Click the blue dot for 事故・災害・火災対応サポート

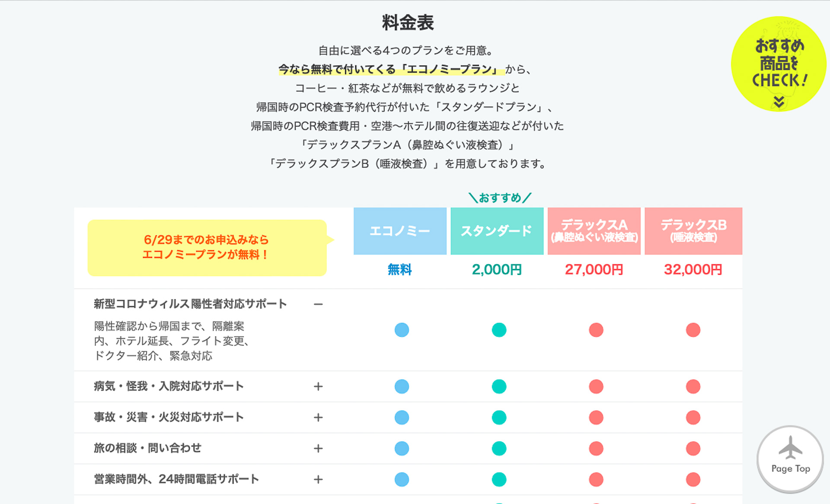[x=402, y=418]
